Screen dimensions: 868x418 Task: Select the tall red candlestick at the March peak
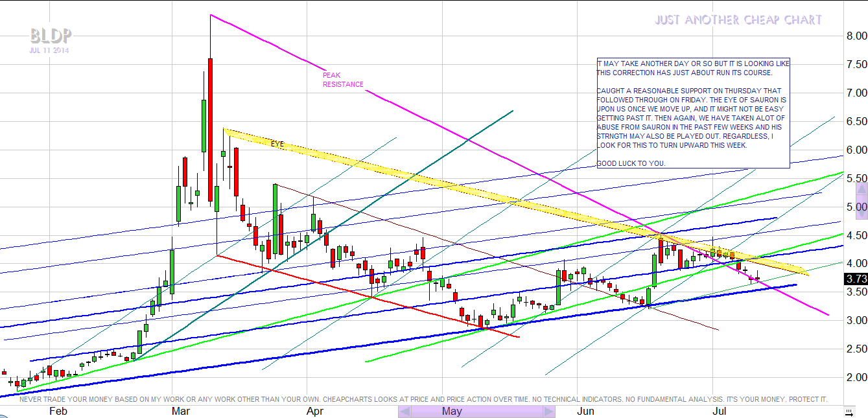coord(211,130)
